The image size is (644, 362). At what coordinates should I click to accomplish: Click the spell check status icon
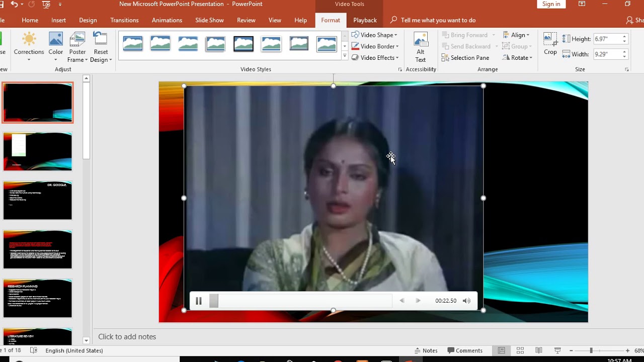tap(34, 350)
